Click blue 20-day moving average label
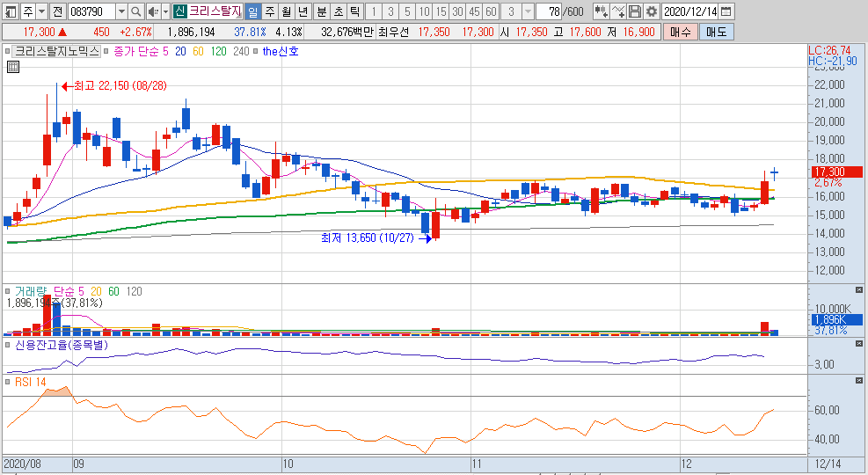The width and height of the screenshot is (868, 475). tap(180, 52)
